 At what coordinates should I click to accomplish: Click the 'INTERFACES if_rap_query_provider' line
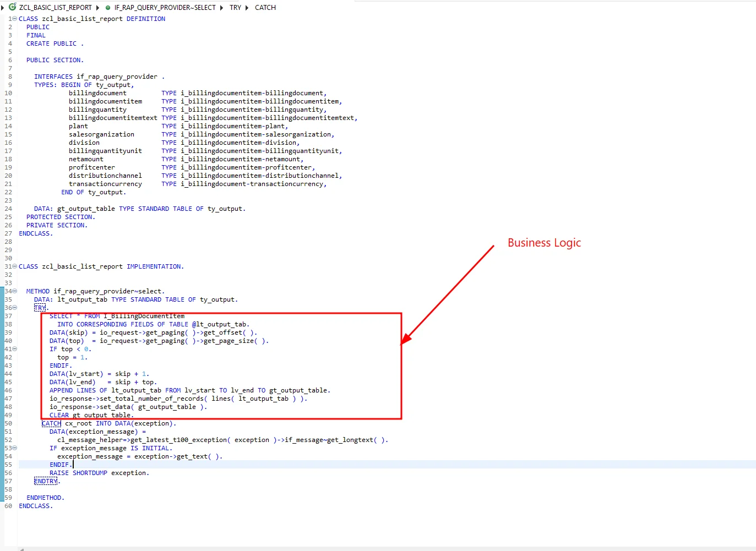pyautogui.click(x=99, y=77)
